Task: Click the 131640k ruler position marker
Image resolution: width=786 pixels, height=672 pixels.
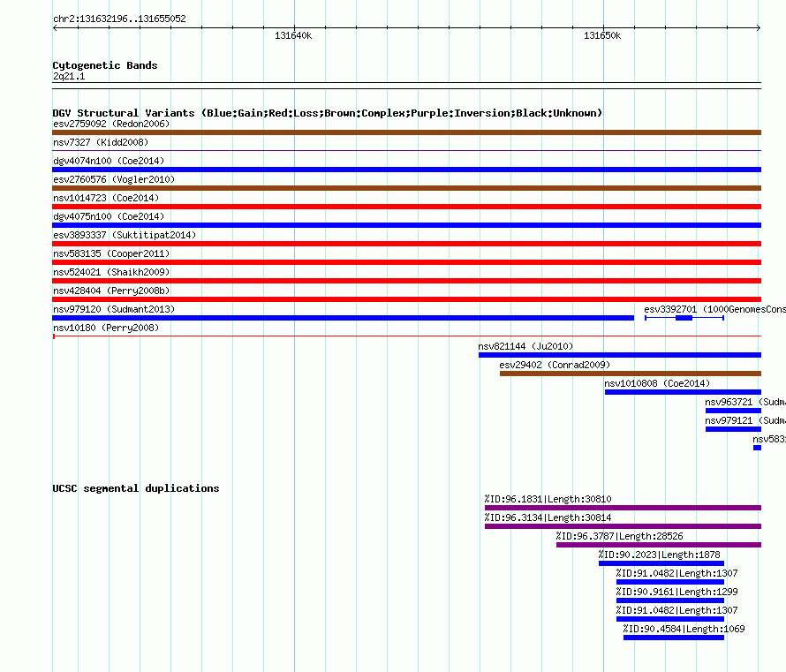Action: 293,35
